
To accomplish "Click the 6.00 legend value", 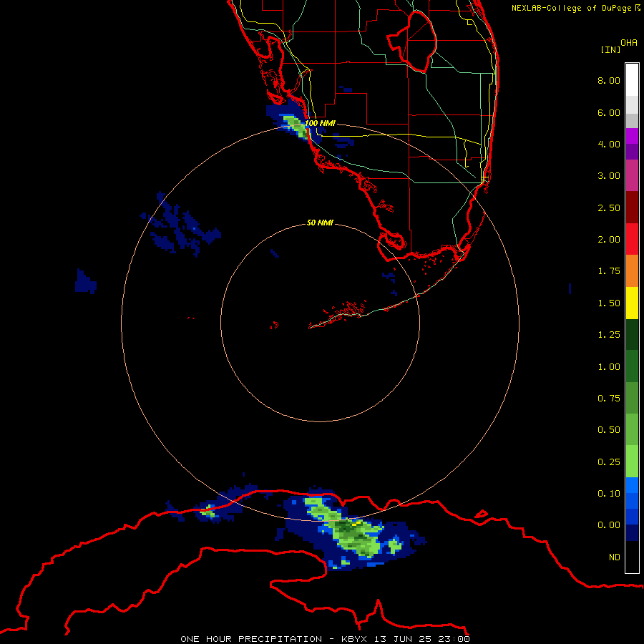I will [609, 112].
